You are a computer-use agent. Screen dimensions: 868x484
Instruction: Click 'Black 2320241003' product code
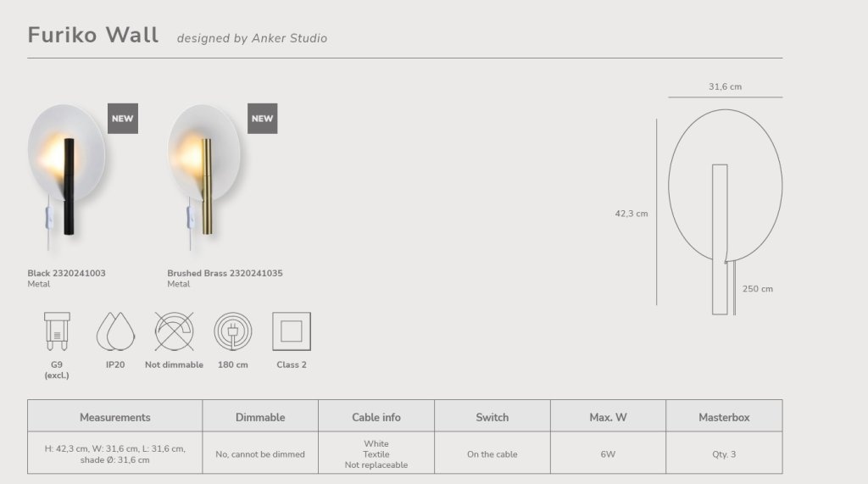point(66,273)
